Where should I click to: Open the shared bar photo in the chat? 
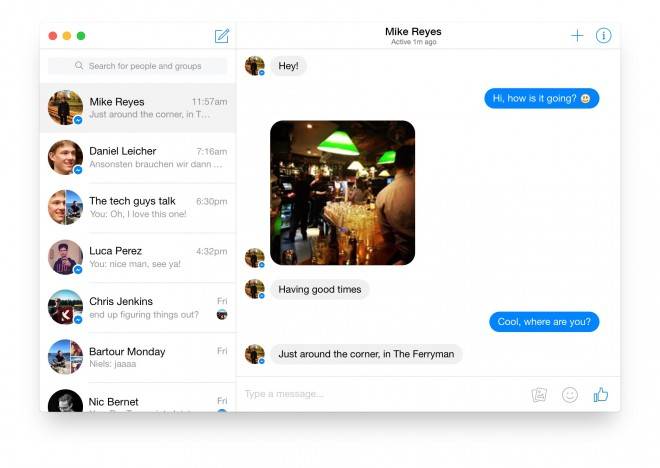(342, 193)
